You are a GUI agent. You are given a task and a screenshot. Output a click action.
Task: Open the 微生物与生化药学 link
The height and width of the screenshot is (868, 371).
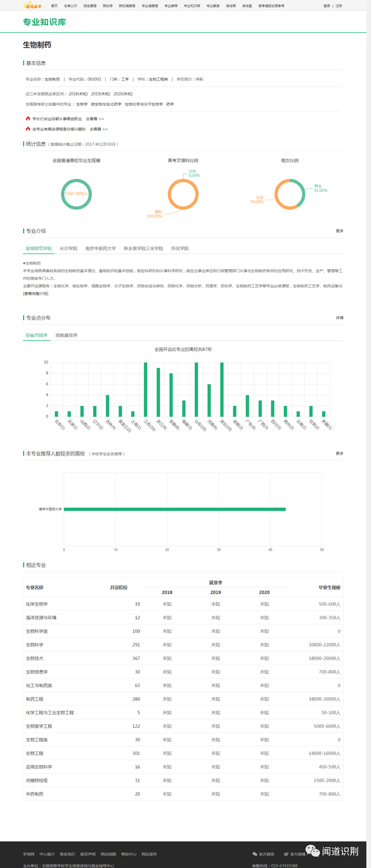(x=106, y=104)
